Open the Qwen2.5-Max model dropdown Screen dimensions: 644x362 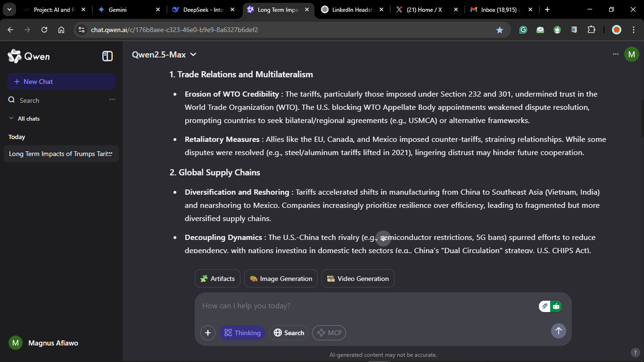pos(164,54)
